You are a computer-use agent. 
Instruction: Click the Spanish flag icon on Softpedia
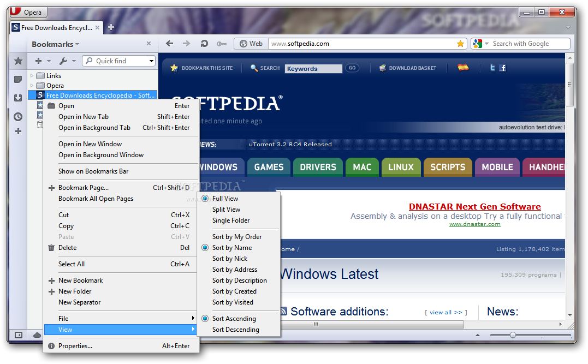(463, 68)
